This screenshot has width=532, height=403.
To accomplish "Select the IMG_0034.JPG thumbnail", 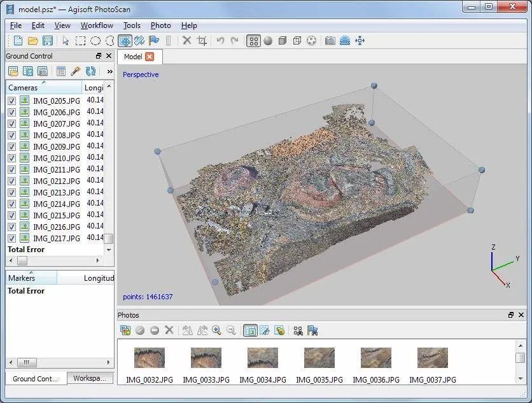I will pyautogui.click(x=262, y=358).
